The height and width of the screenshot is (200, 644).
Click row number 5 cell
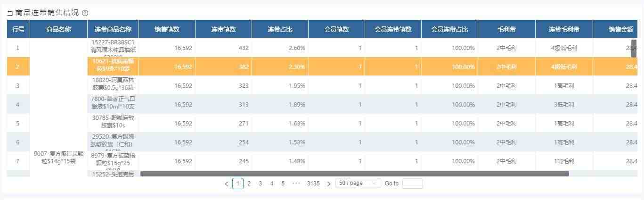coord(18,124)
